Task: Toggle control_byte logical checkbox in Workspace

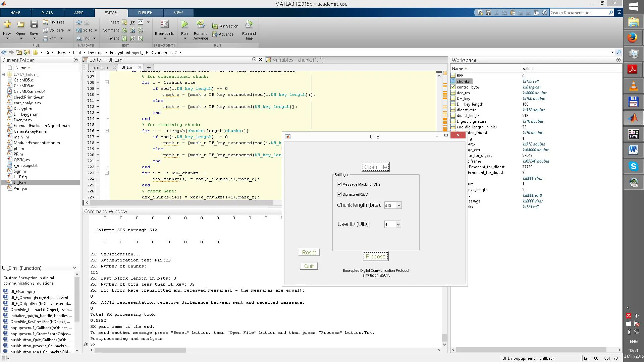Action: click(x=453, y=87)
